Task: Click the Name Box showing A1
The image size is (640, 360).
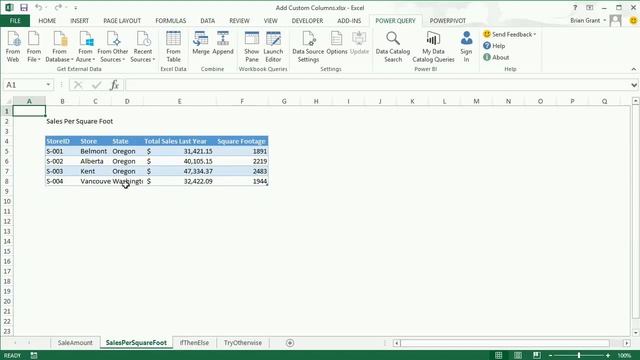Action: [x=24, y=85]
